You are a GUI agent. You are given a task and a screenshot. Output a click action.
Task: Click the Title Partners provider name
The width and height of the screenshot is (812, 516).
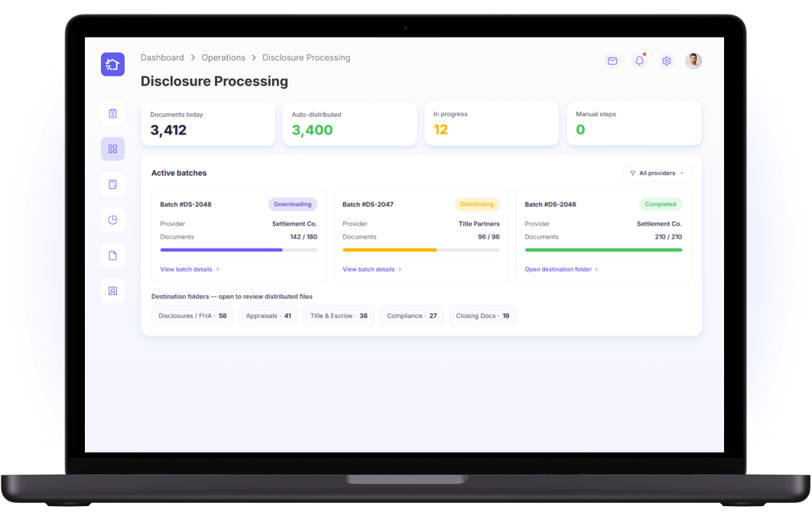pyautogui.click(x=479, y=224)
